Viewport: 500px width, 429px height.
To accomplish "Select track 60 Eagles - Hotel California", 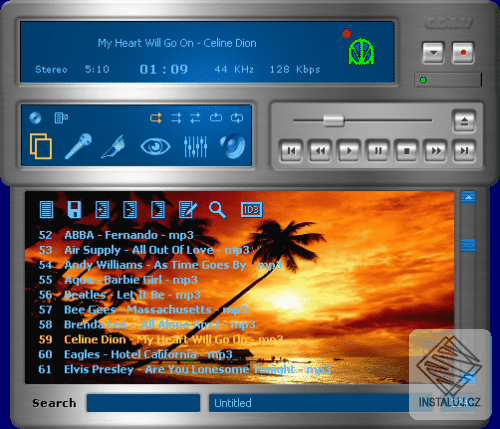I will 135,354.
